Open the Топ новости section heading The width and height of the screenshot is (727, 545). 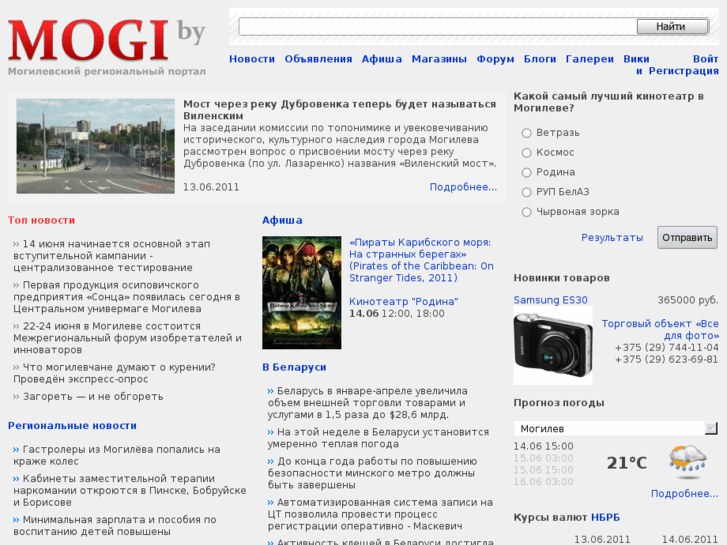[x=41, y=220]
